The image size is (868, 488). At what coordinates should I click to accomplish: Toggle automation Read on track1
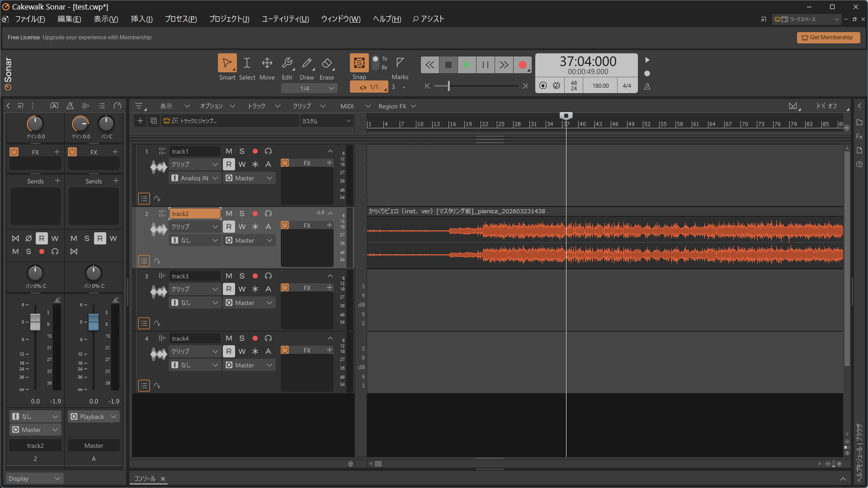point(229,164)
